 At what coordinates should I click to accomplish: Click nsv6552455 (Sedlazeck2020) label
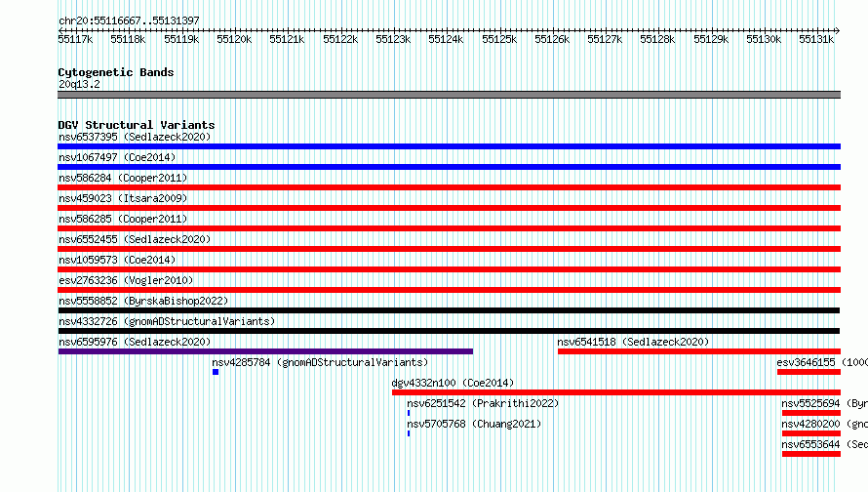pos(135,239)
